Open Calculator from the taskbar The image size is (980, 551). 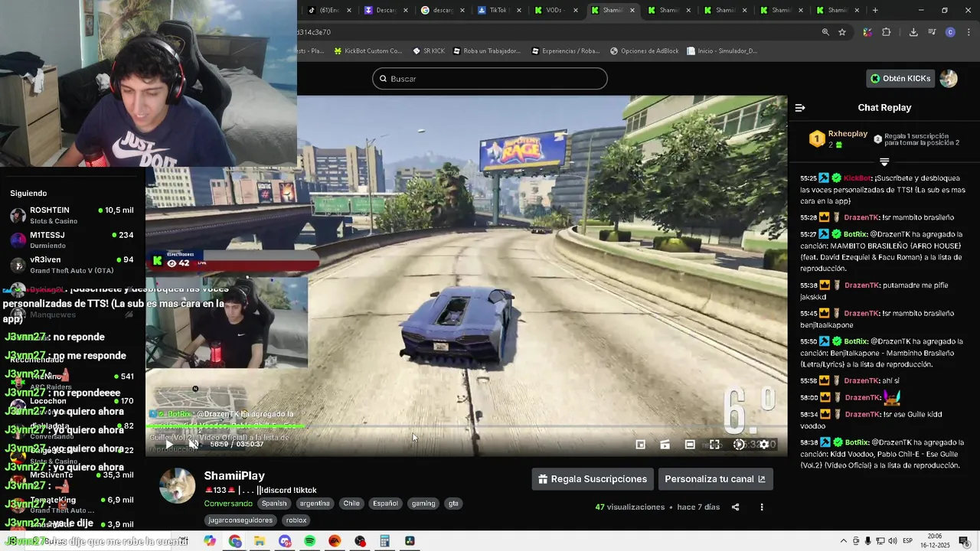(x=385, y=541)
